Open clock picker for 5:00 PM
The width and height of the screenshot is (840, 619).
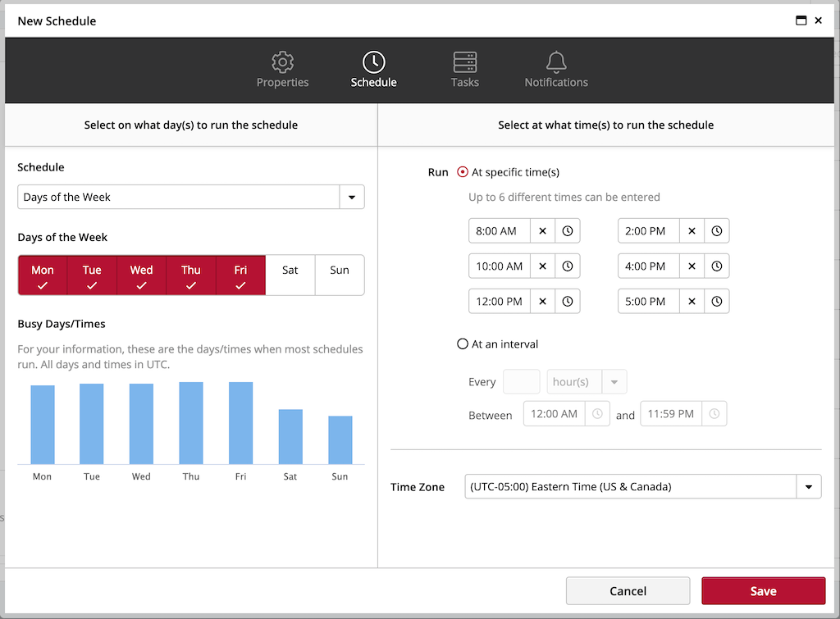point(717,302)
